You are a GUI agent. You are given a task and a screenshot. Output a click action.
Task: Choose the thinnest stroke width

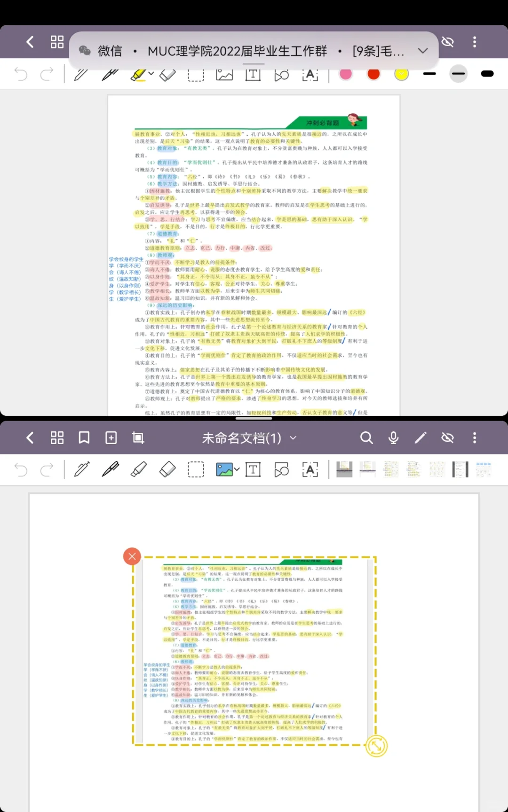[x=429, y=74]
